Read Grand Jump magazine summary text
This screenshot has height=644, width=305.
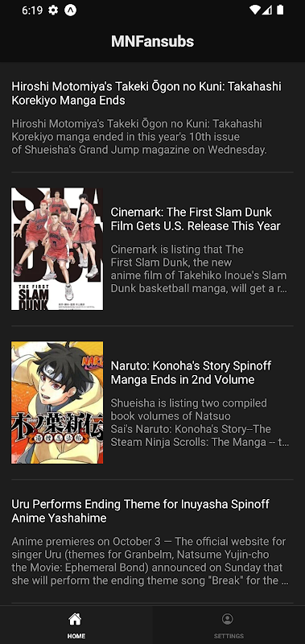pos(139,137)
